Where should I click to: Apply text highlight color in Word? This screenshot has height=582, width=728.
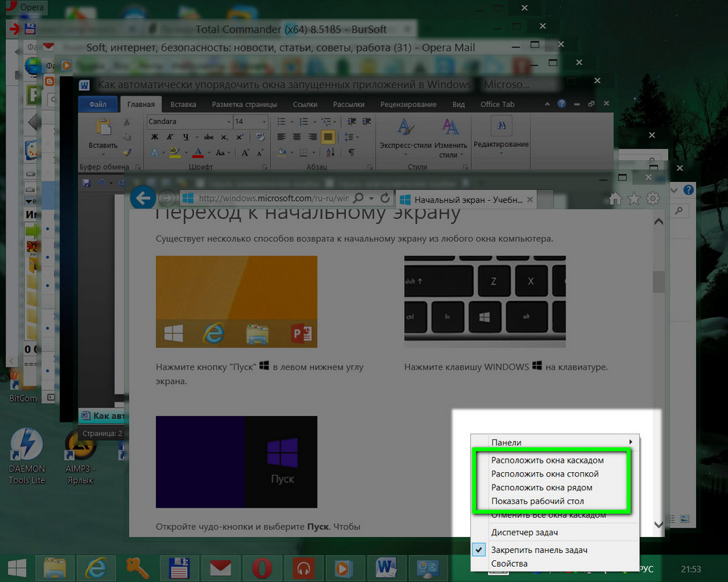[175, 152]
